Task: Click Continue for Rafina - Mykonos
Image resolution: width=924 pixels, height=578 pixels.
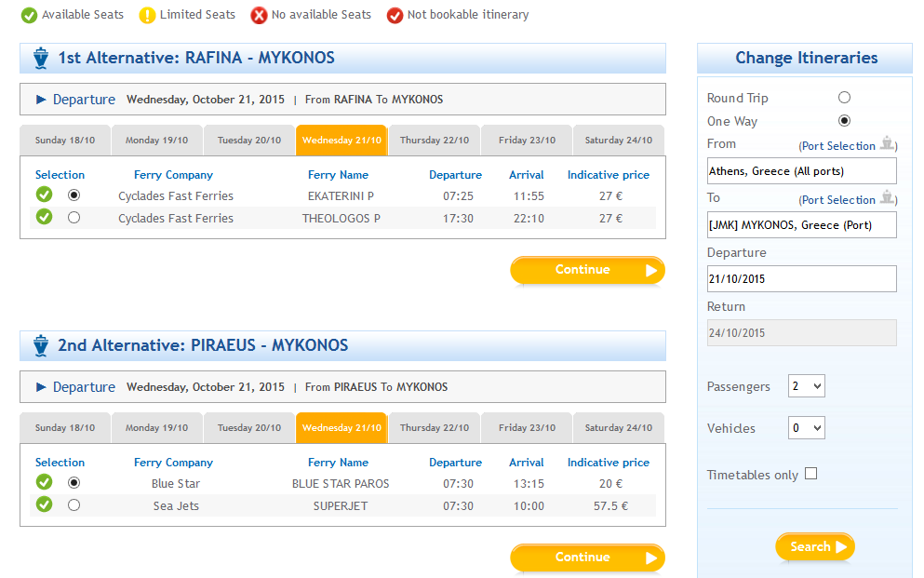Action: [587, 270]
